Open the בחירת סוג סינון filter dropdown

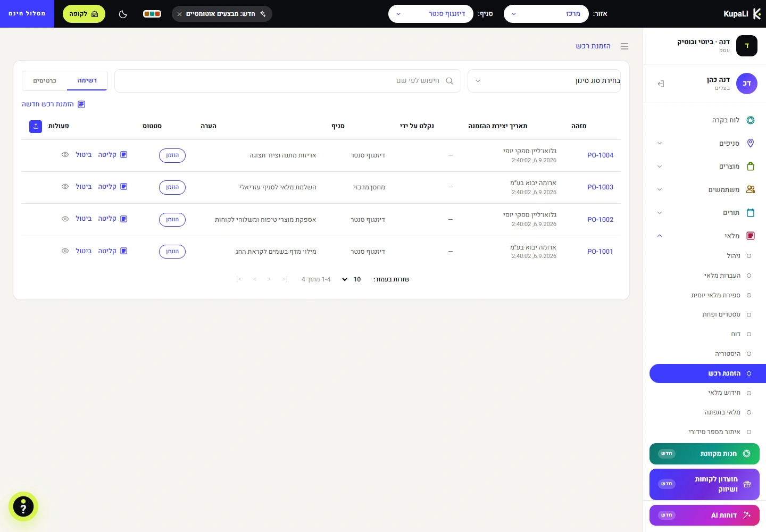tap(544, 81)
